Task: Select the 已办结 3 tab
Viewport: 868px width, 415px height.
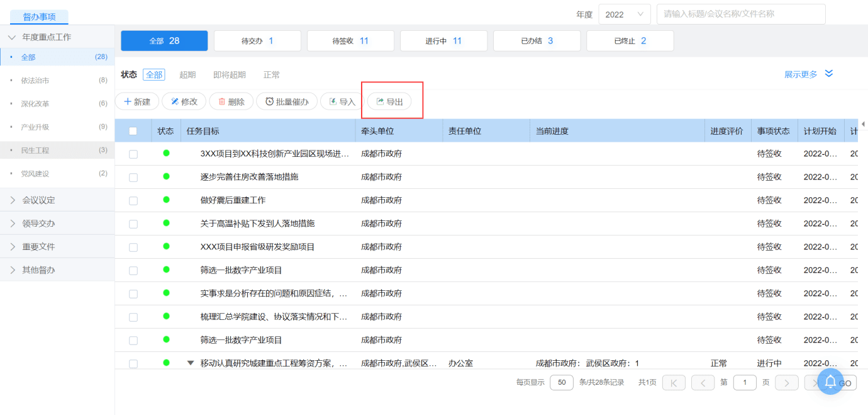Action: tap(537, 41)
